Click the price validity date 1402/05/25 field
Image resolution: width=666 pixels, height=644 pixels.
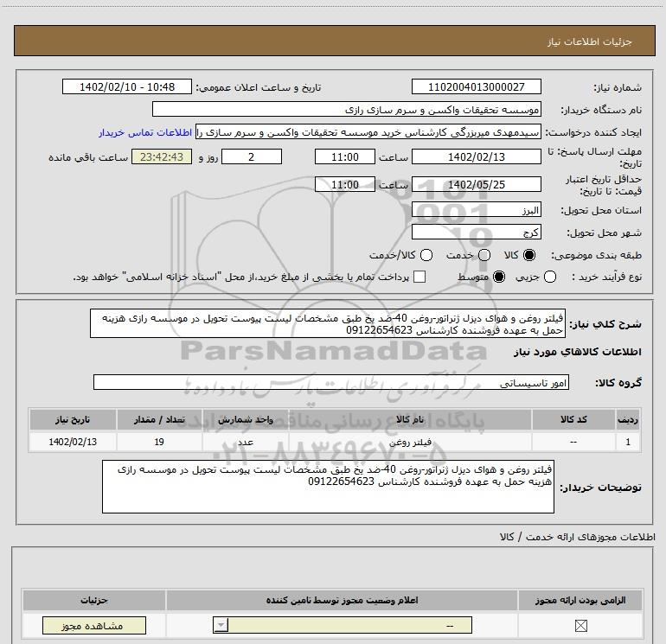click(x=476, y=184)
